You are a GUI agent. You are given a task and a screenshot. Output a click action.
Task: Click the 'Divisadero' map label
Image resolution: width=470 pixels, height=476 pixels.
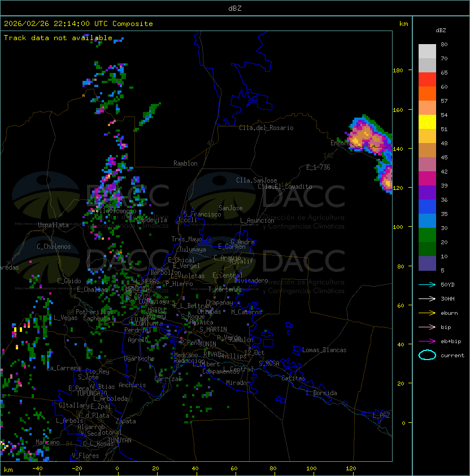(251, 280)
